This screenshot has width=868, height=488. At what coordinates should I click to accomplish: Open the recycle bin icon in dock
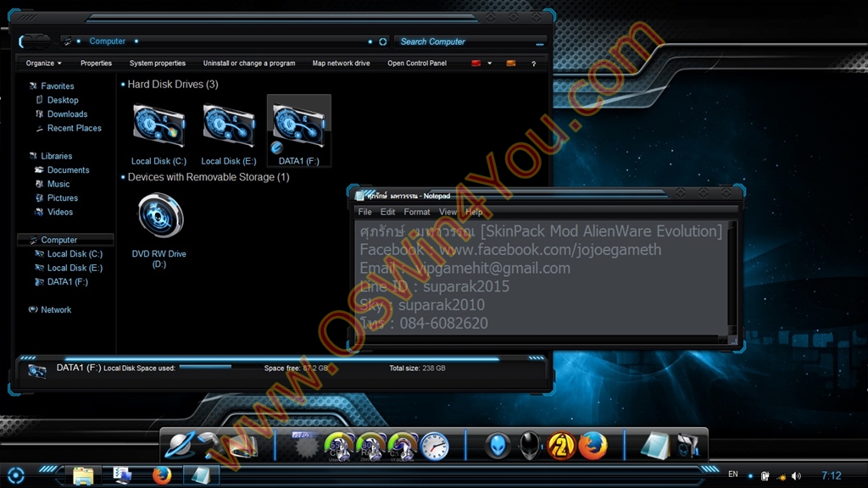tap(687, 446)
